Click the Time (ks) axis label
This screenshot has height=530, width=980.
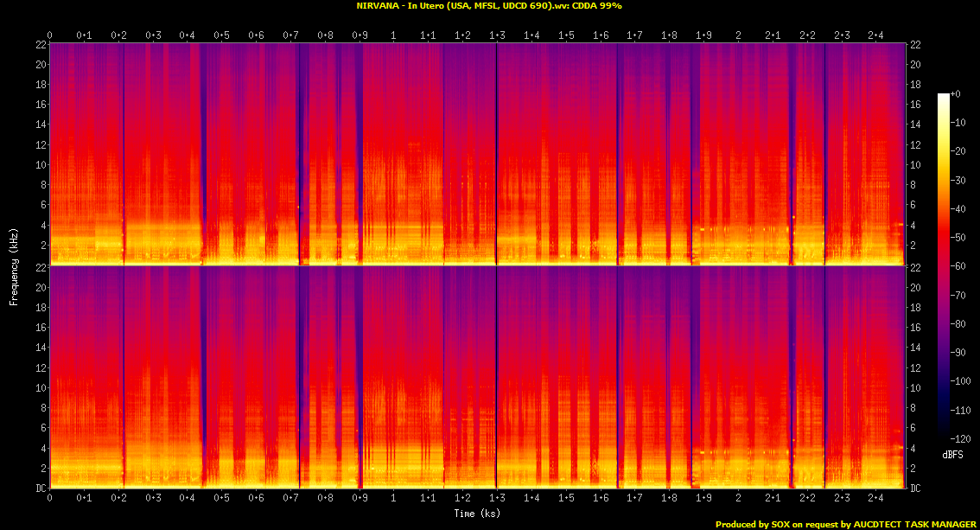[477, 514]
